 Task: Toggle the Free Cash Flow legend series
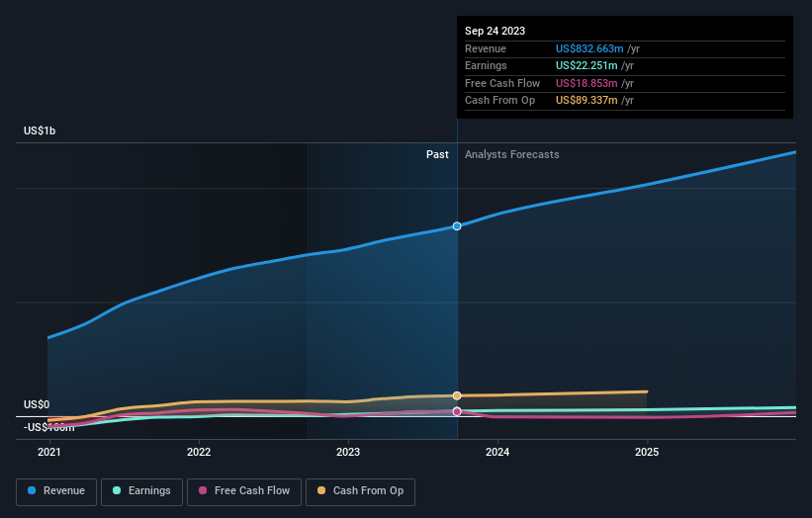[244, 491]
